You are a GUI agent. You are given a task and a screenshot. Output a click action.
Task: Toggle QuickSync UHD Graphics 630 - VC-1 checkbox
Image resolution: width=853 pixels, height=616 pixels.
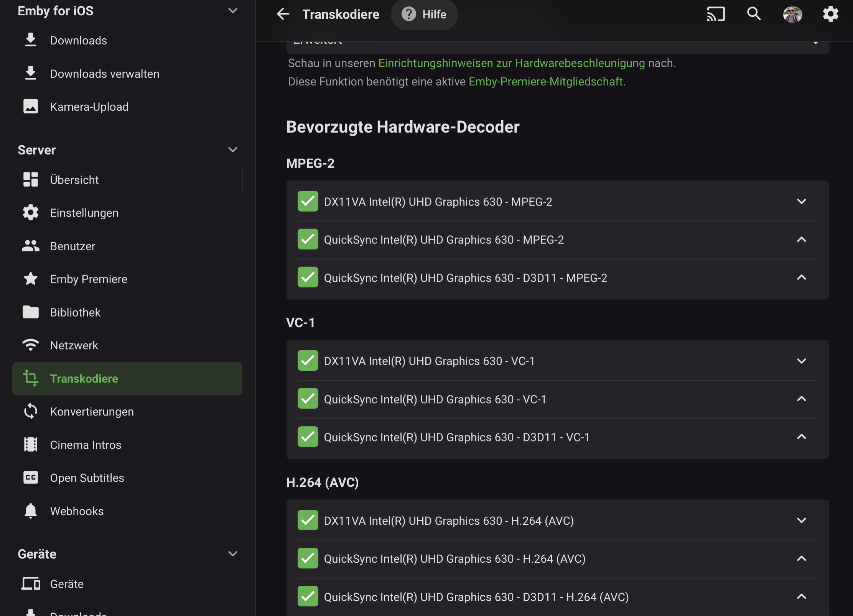pos(308,399)
